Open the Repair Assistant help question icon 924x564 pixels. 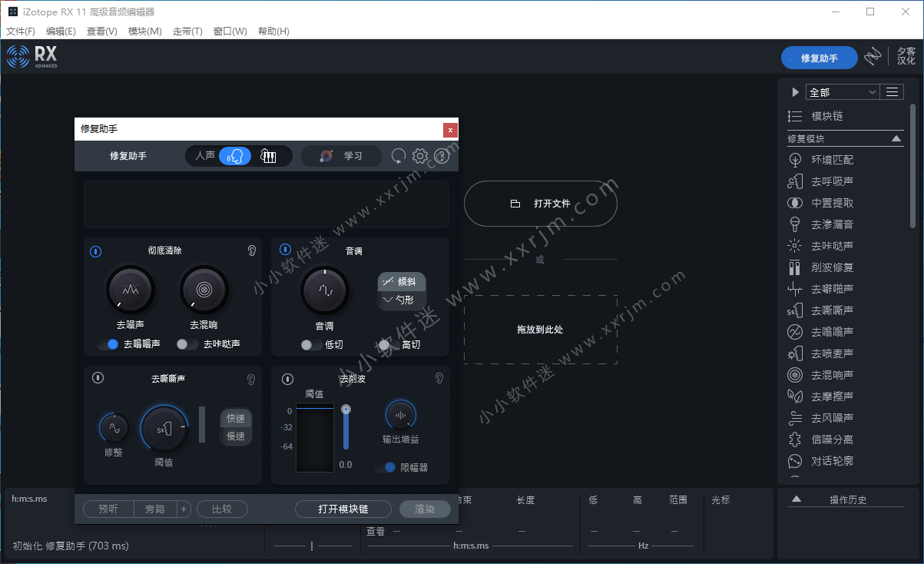(x=442, y=156)
